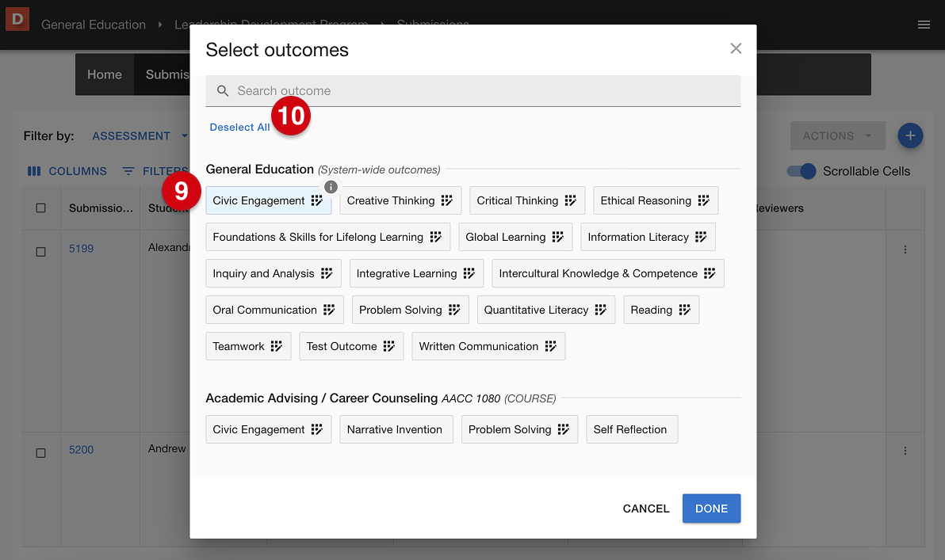This screenshot has height=560, width=945.
Task: Open row options for submission 5199
Action: coord(905,250)
